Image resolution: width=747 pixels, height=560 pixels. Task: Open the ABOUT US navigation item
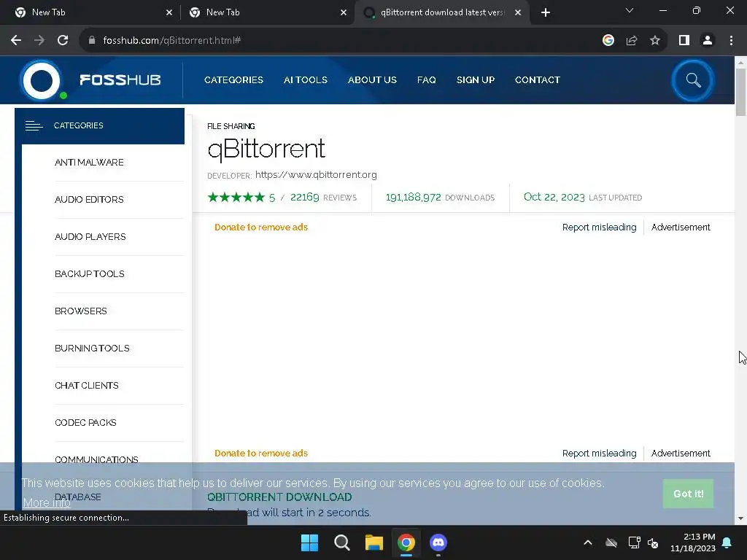372,80
